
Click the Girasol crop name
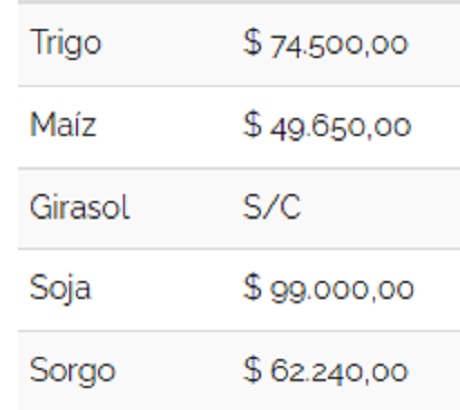80,207
